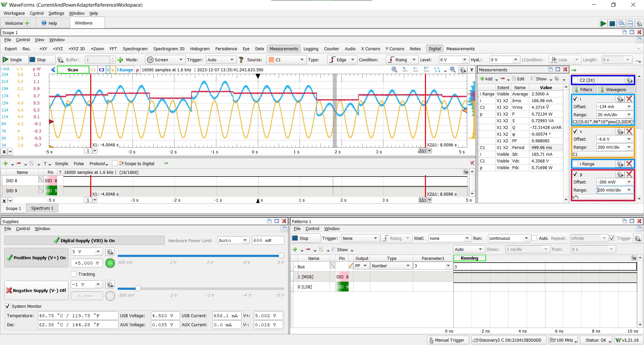644x345 pixels.
Task: Open C2 channel gear settings
Action: [x=630, y=80]
